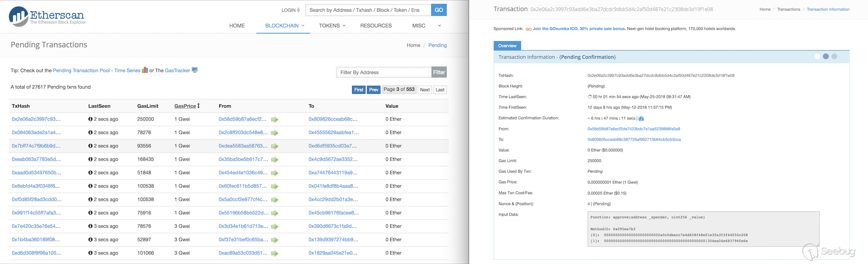Click the person icon beside LOGIN
The height and width of the screenshot is (264, 868).
click(x=299, y=10)
